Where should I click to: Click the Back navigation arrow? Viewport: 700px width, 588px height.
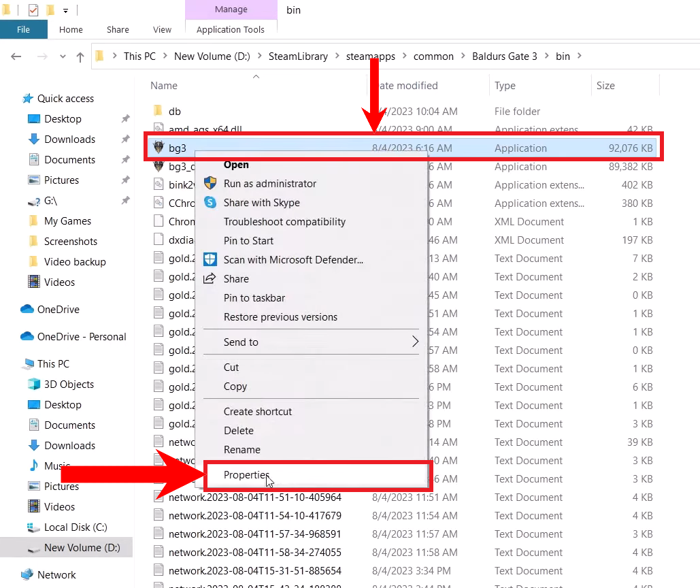click(16, 56)
